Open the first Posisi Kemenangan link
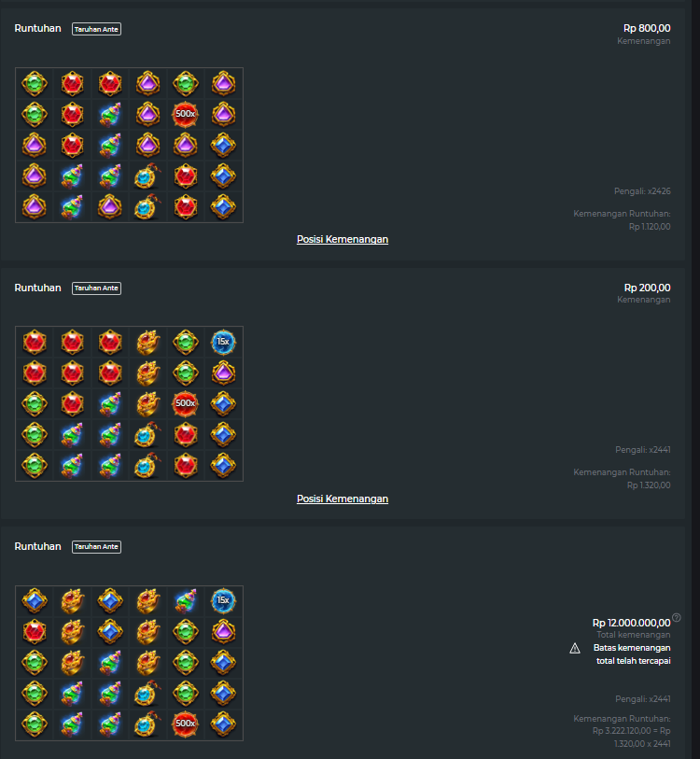The image size is (700, 759). pos(343,239)
